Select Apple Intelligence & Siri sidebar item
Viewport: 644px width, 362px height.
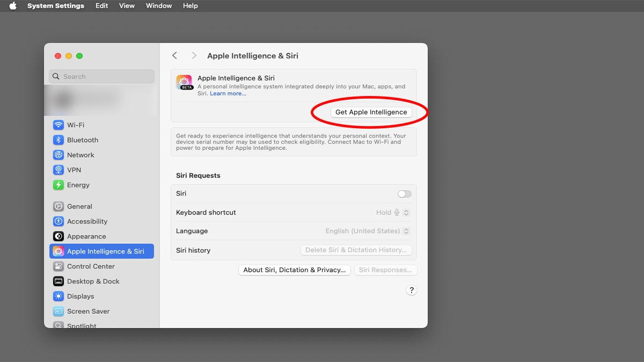pyautogui.click(x=101, y=252)
